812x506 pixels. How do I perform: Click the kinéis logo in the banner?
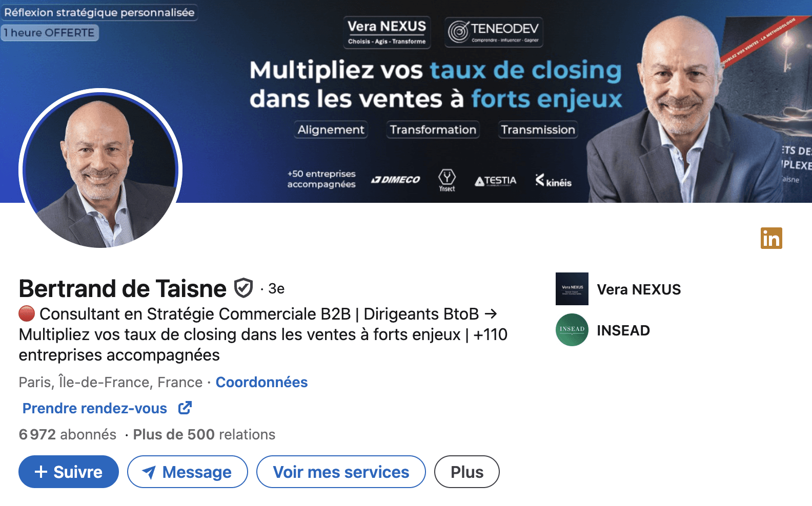553,181
